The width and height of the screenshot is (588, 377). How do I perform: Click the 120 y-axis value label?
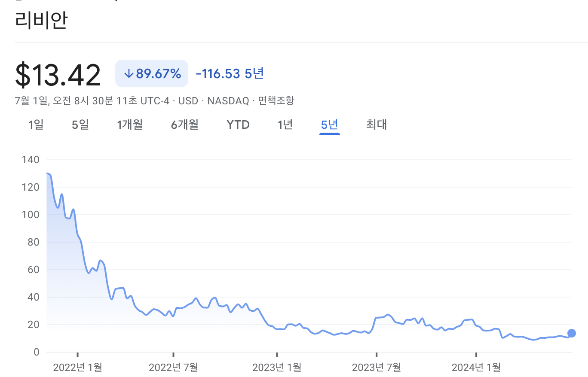pos(30,187)
